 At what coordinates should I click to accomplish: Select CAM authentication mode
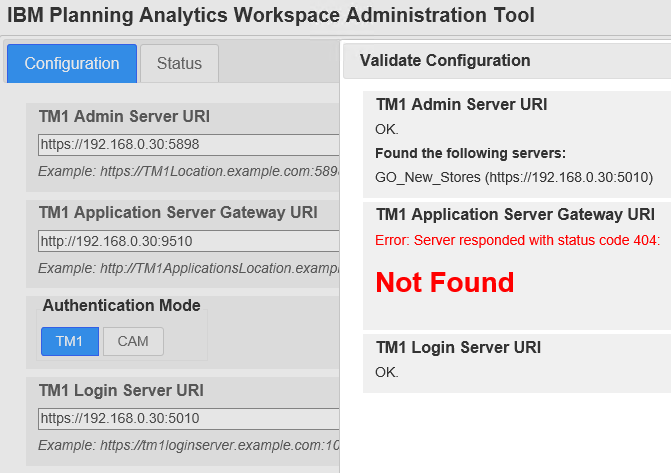(x=133, y=341)
